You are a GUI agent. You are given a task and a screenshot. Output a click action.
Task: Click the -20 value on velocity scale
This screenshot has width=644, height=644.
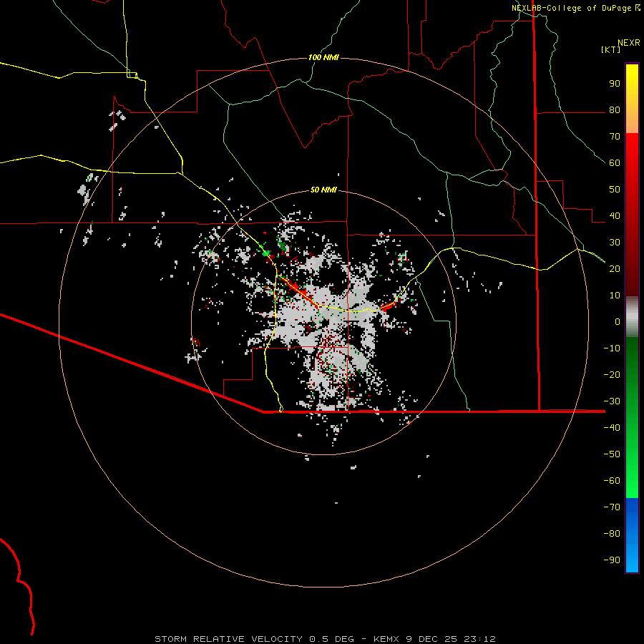pos(612,375)
